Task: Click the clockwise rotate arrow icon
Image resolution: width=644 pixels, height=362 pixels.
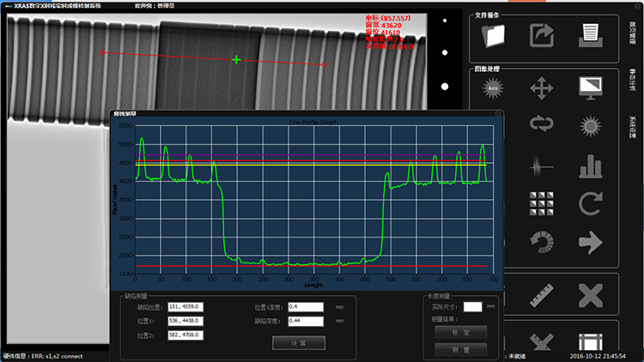Action: click(x=590, y=203)
